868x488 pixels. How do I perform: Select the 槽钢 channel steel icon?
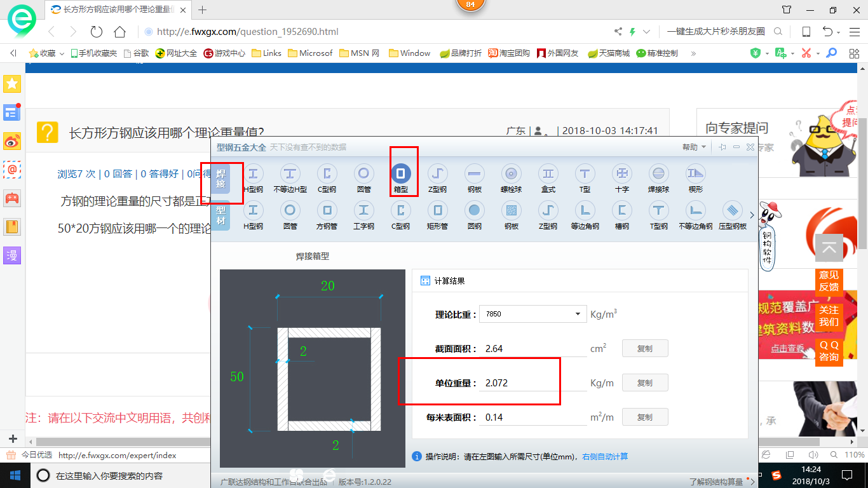pyautogui.click(x=621, y=210)
